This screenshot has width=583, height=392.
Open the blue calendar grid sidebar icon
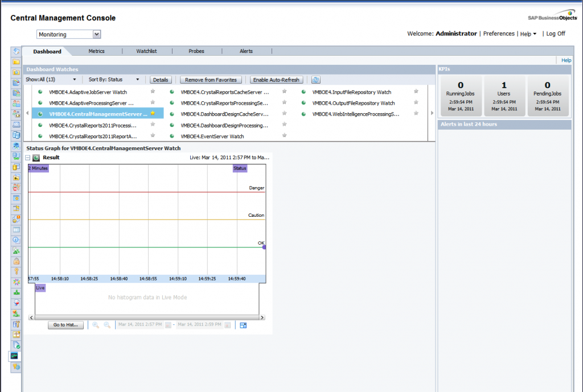coord(16,198)
